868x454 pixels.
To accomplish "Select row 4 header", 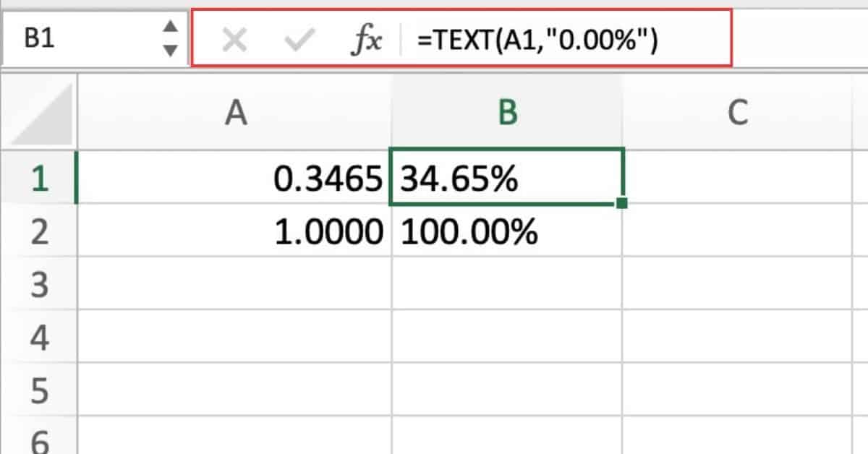I will (39, 338).
